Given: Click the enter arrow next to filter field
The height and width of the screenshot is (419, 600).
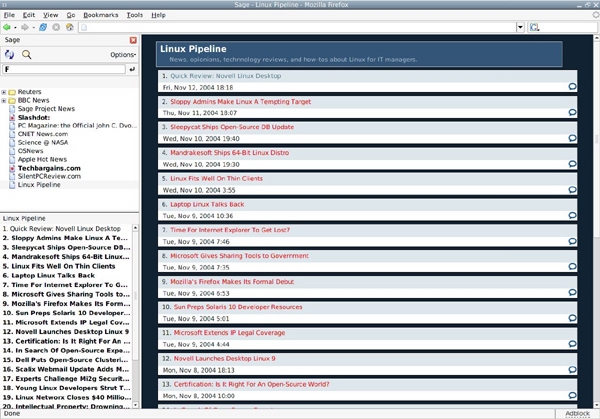Looking at the screenshot, I should coord(132,69).
